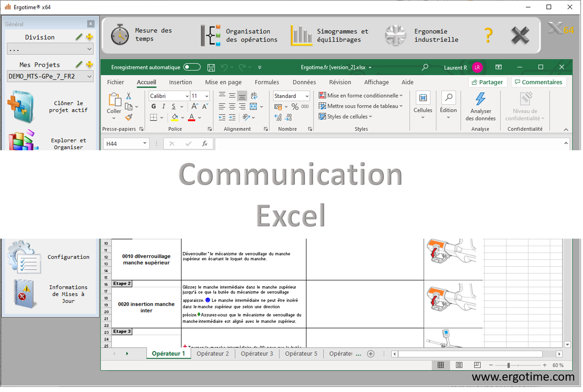
Task: Open Simogrammes et équilibrages chart icon
Action: click(301, 35)
